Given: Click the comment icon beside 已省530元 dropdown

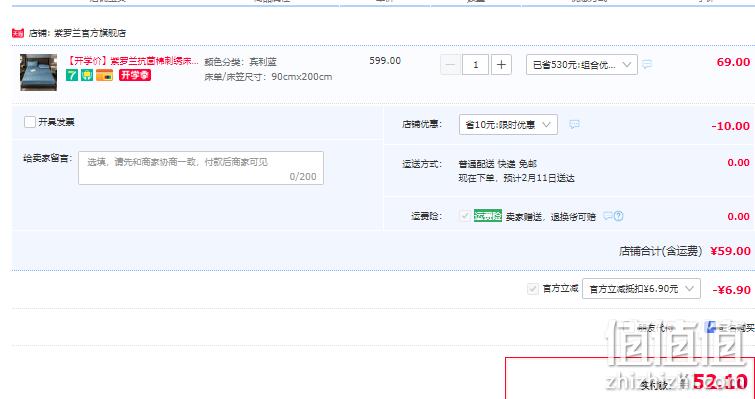Looking at the screenshot, I should (x=647, y=64).
